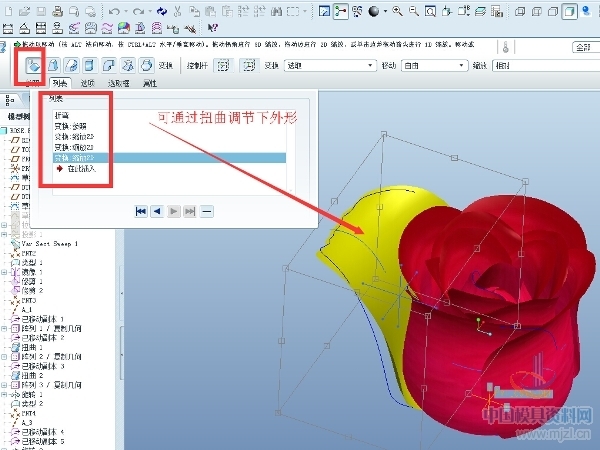Jump to last list operation
The image size is (600, 450).
point(190,211)
